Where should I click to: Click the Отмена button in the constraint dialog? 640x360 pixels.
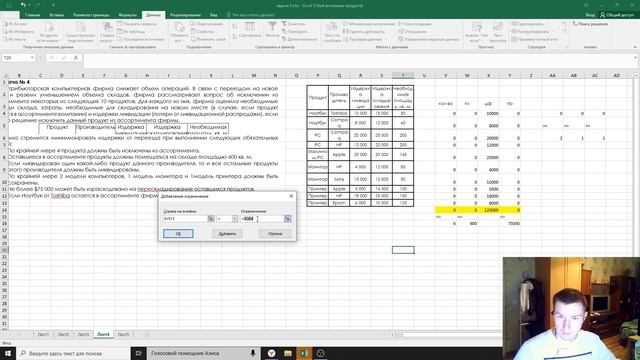[275, 233]
